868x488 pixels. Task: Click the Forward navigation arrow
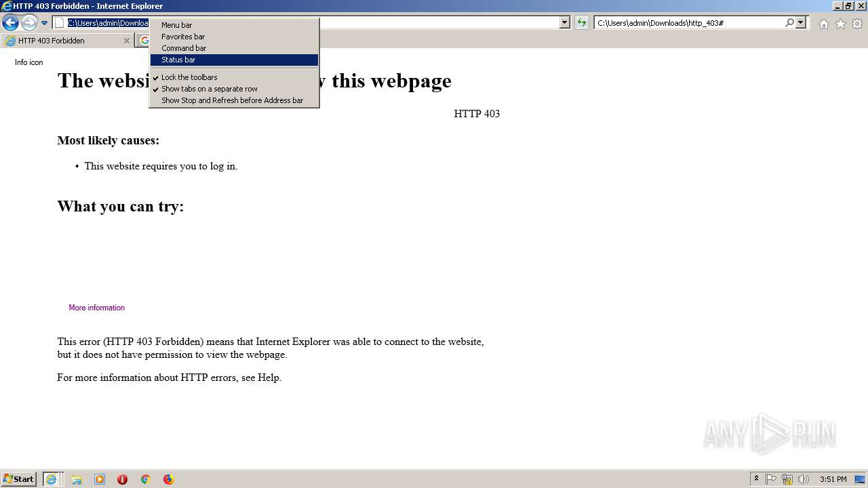[x=29, y=23]
